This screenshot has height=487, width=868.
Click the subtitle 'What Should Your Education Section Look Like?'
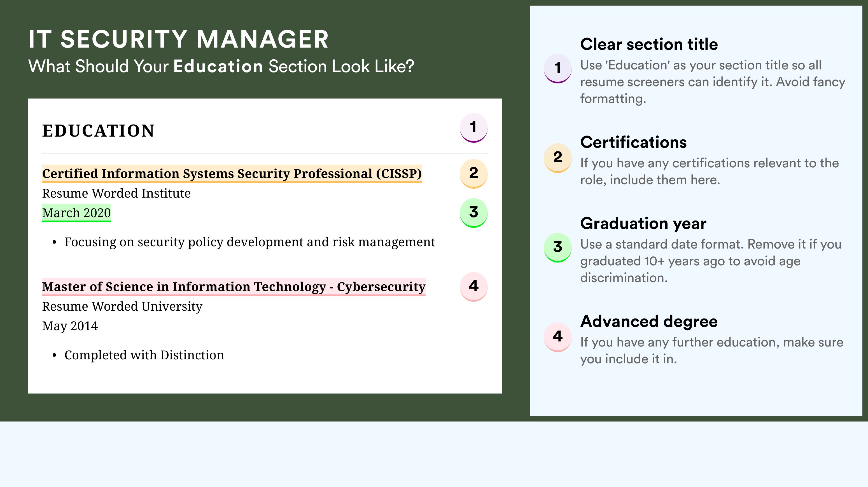pyautogui.click(x=221, y=66)
